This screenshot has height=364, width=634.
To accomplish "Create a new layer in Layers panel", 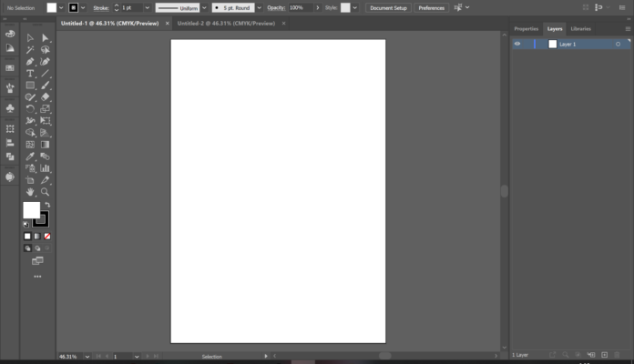I will pyautogui.click(x=604, y=355).
